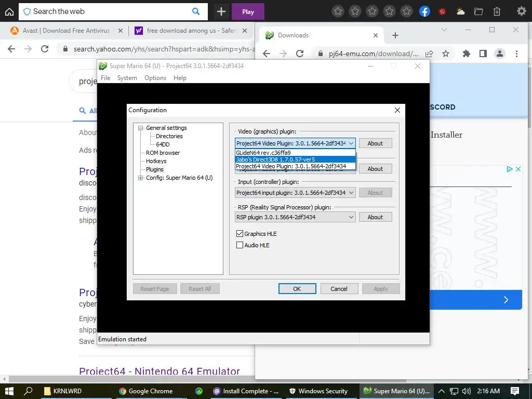
Task: Collapse the General settings tree node
Action: click(x=140, y=128)
